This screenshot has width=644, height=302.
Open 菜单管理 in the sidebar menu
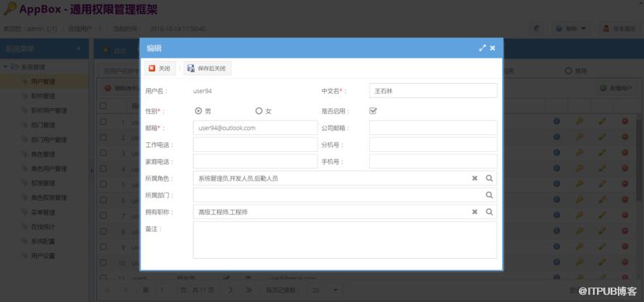coord(44,212)
